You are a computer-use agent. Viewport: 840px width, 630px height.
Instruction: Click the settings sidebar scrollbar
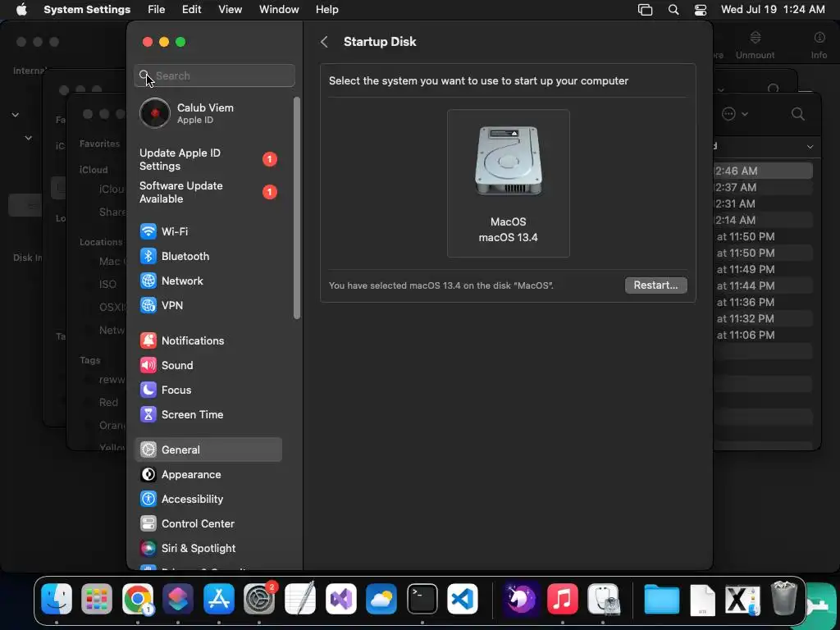tap(297, 208)
